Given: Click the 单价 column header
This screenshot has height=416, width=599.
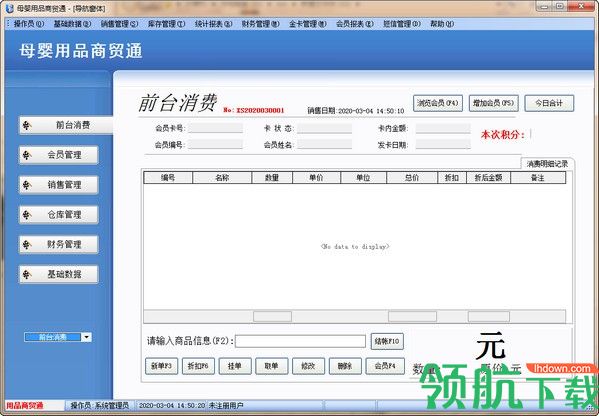Looking at the screenshot, I should (x=316, y=178).
